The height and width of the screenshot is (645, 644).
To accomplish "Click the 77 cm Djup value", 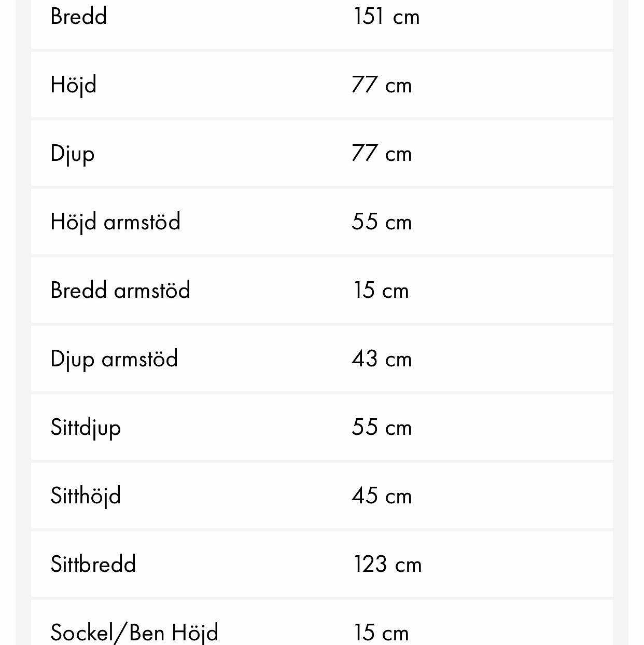I will coord(382,153).
